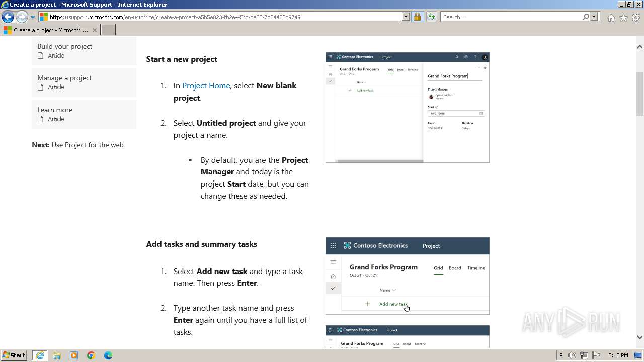
Task: Click the Grand Forks Program name-pane screenshot
Action: [407, 108]
